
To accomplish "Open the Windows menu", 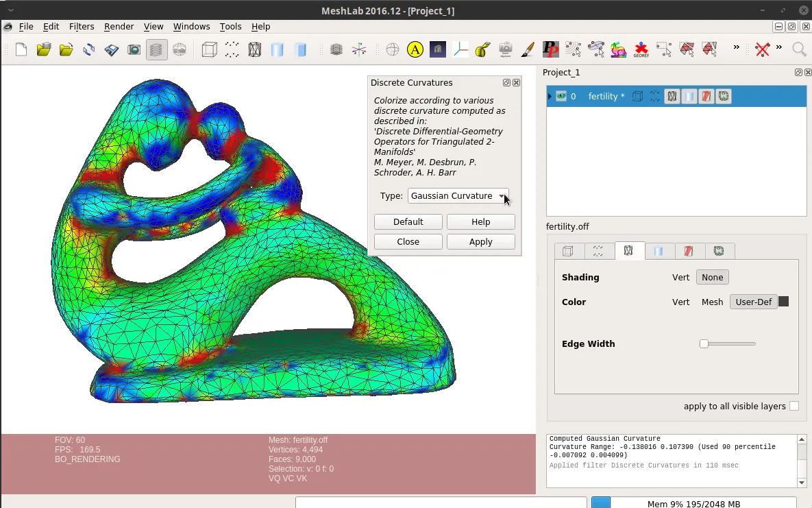I will [191, 27].
